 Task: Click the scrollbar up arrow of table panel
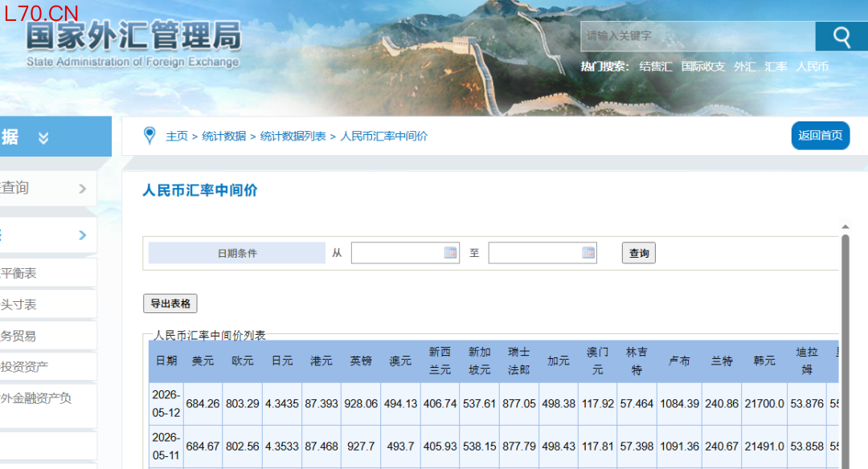845,226
